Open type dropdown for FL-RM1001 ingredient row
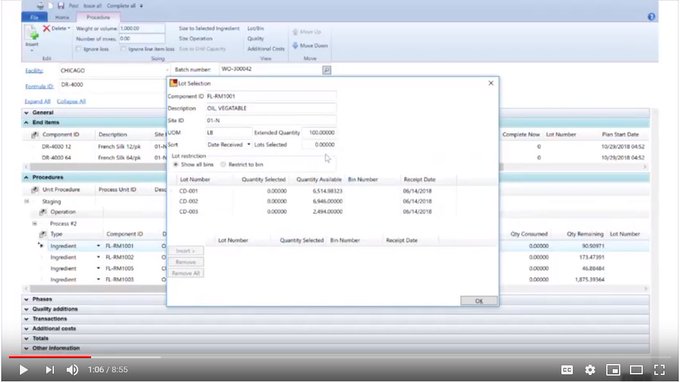 [x=98, y=246]
